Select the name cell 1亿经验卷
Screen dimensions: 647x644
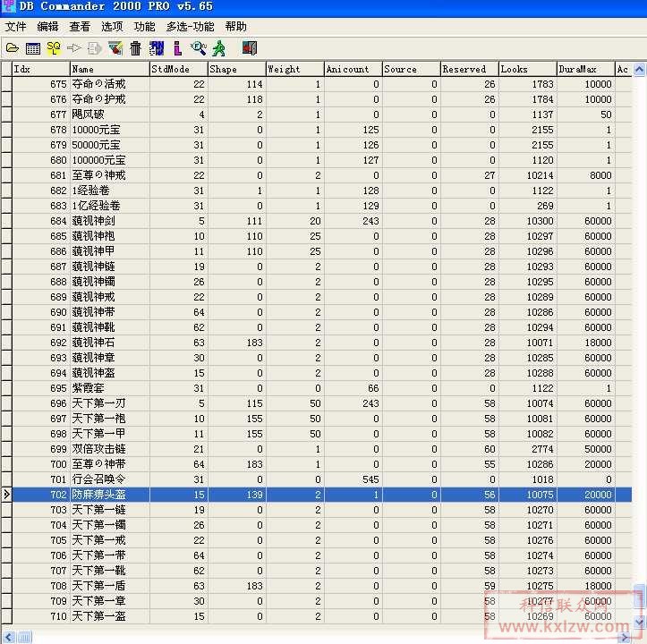109,206
